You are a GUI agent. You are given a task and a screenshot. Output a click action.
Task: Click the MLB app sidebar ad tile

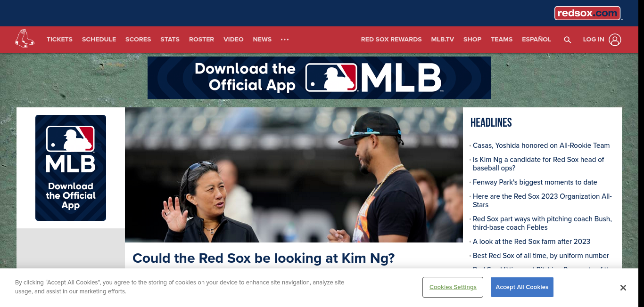point(71,168)
